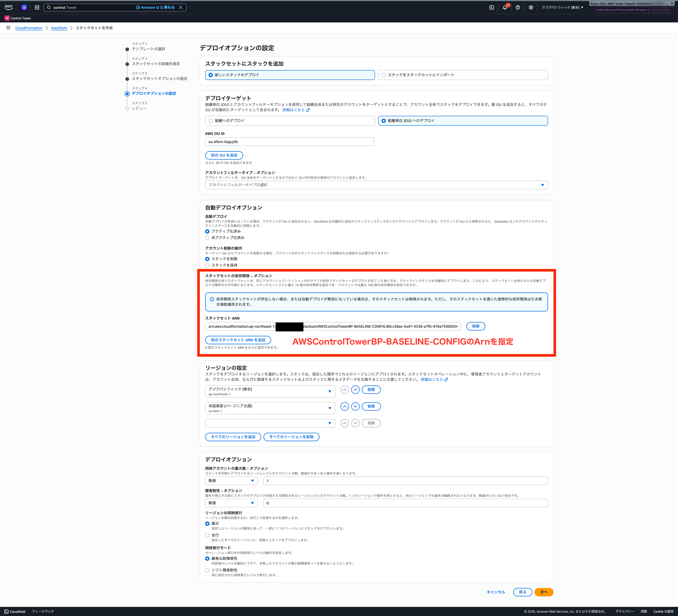Image resolution: width=678 pixels, height=616 pixels.
Task: Move us-east-1 region up with arrow
Action: coord(345,407)
